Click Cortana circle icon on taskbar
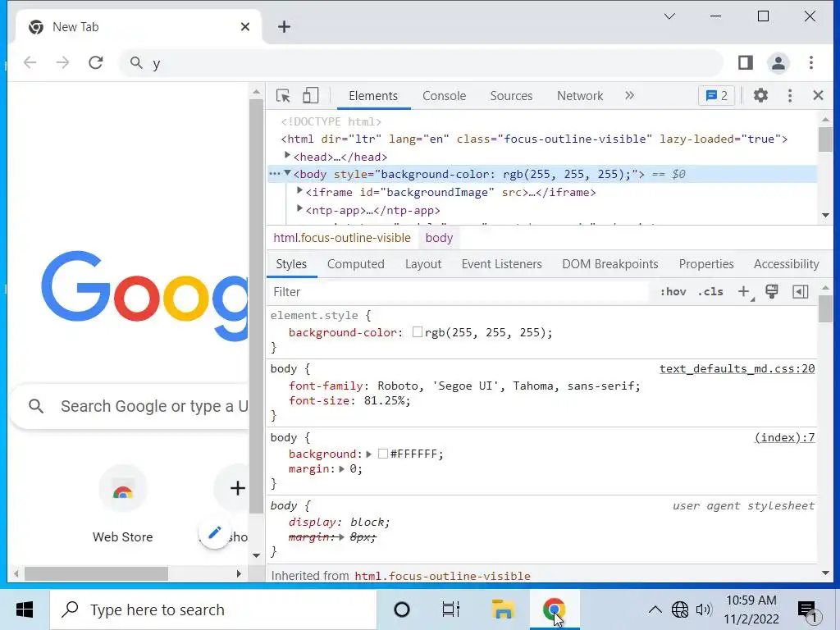This screenshot has width=840, height=630. [402, 609]
